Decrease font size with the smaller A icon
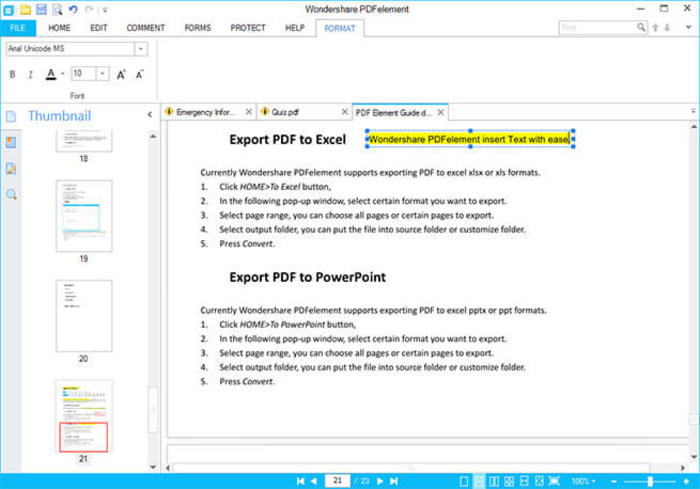Viewport: 700px width, 489px height. coord(140,75)
